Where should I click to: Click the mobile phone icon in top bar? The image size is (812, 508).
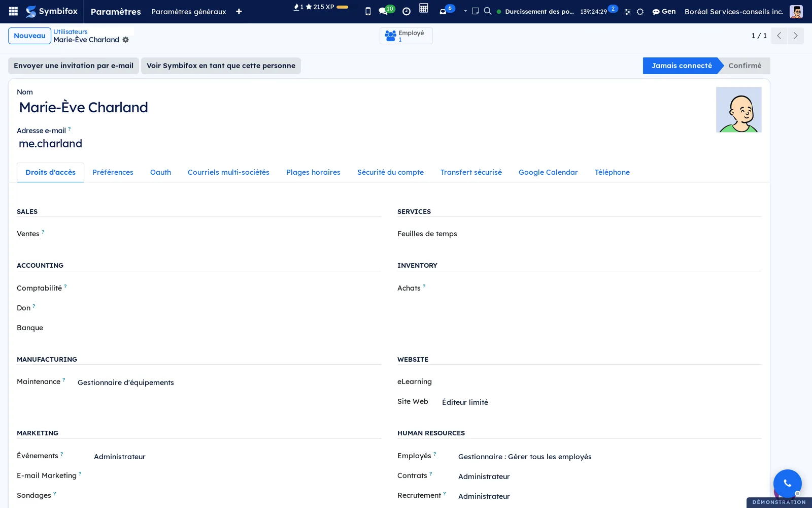click(x=368, y=11)
